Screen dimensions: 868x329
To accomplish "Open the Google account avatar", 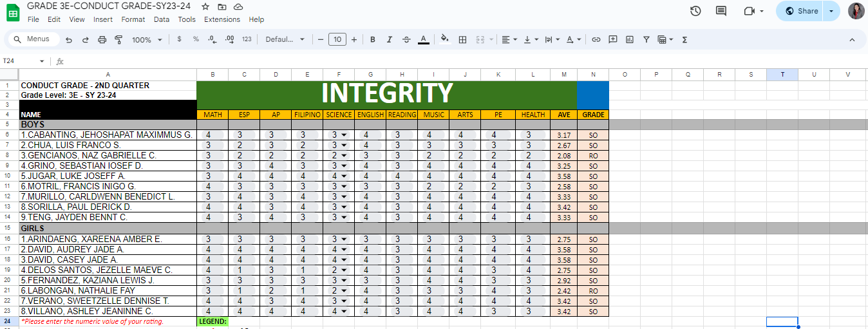I will click(856, 11).
